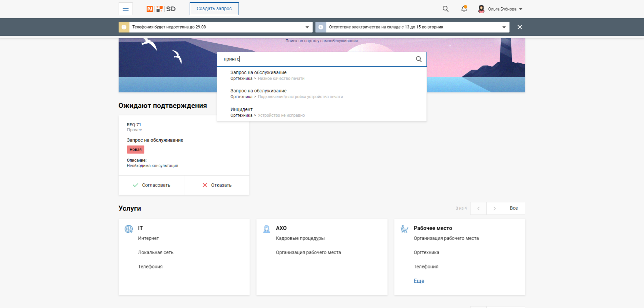Open 'Оргтехника' under Рабочее место
The image size is (644, 308).
click(x=426, y=252)
